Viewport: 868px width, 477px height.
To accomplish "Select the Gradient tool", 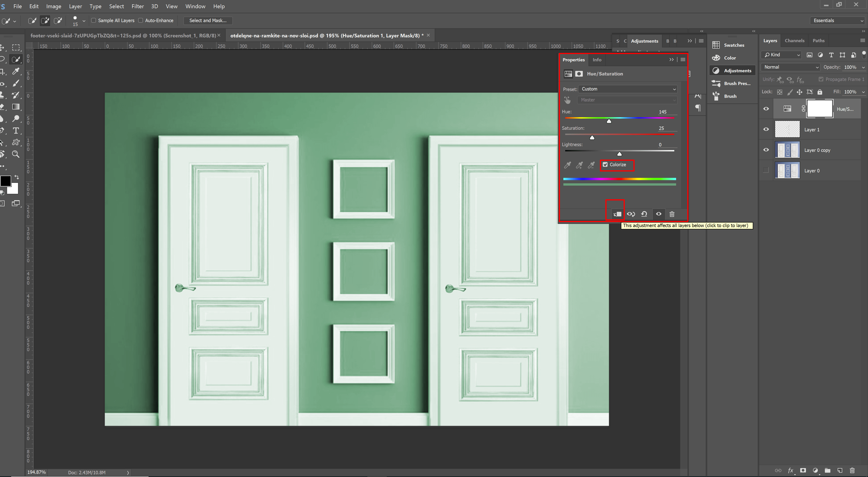I will tap(16, 107).
